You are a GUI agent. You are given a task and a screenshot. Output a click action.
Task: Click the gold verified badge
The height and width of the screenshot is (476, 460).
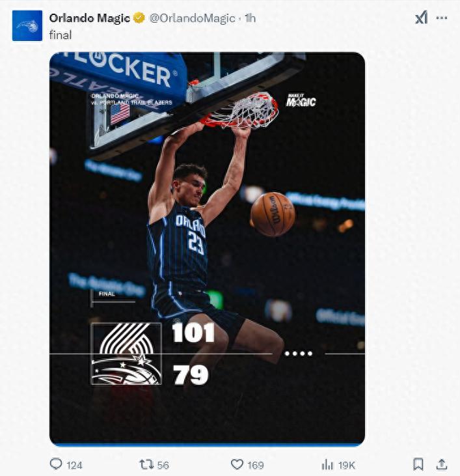coord(139,18)
